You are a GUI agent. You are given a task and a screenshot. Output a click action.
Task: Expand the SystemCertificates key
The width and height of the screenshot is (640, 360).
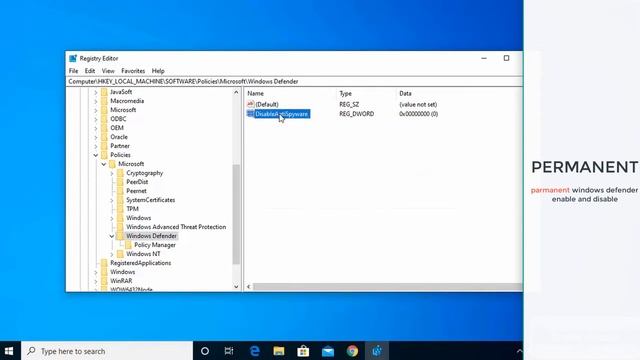click(x=111, y=200)
